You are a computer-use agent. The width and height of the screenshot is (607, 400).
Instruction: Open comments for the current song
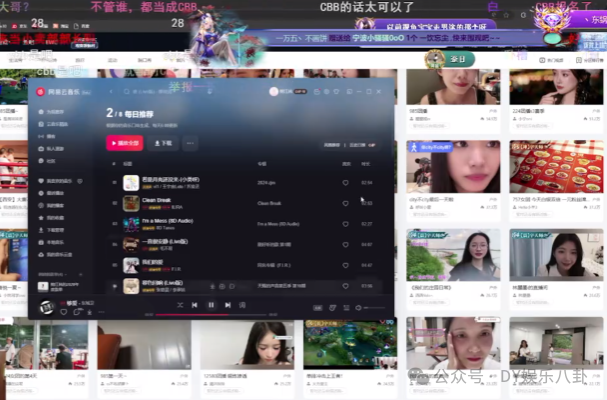pos(77,312)
